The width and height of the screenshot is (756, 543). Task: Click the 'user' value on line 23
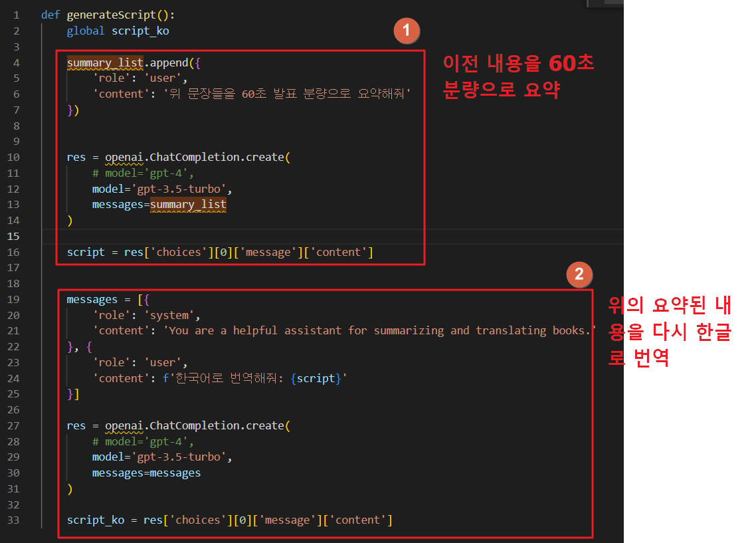pyautogui.click(x=163, y=363)
